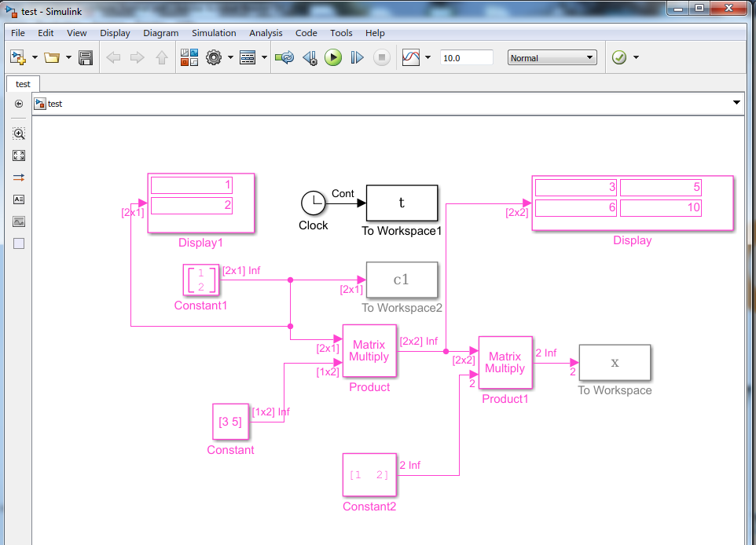
Task: Open the Model Explorer icon
Action: (248, 58)
